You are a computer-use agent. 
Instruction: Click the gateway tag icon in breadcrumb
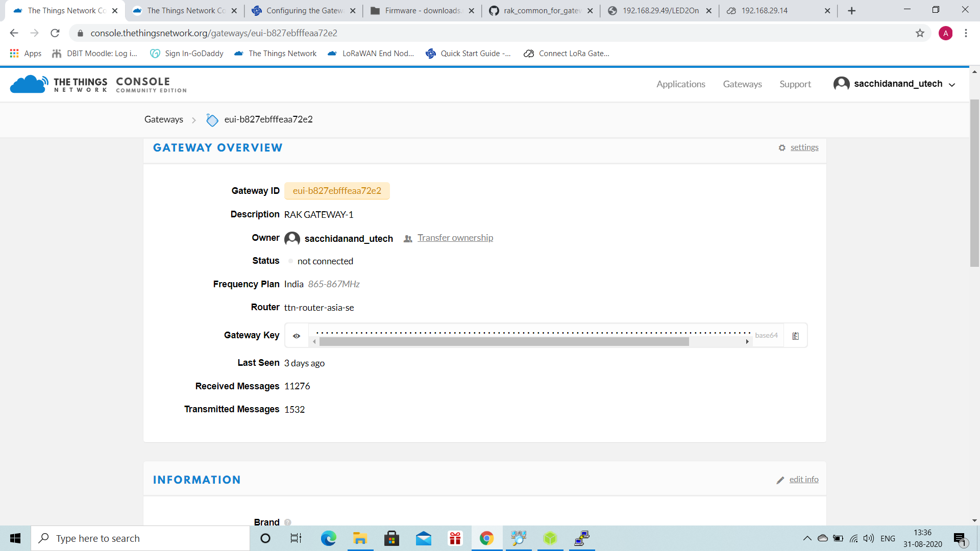click(x=212, y=120)
